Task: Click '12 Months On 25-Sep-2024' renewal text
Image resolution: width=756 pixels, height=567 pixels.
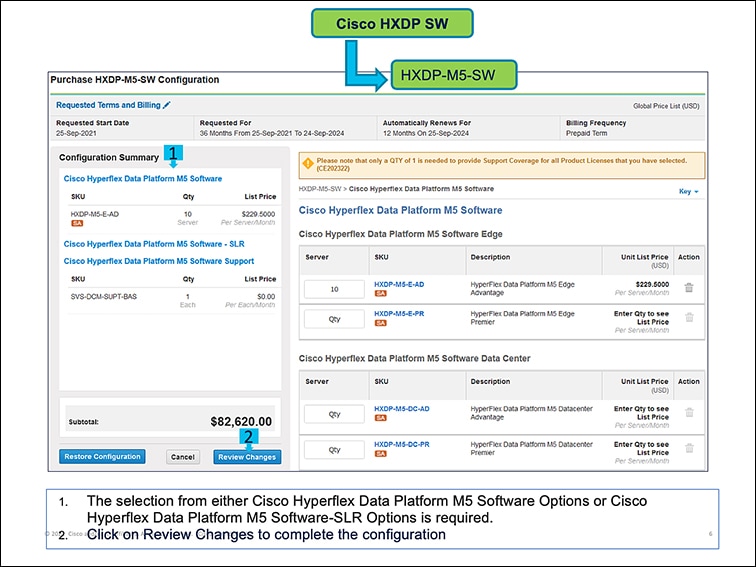Action: (x=426, y=133)
